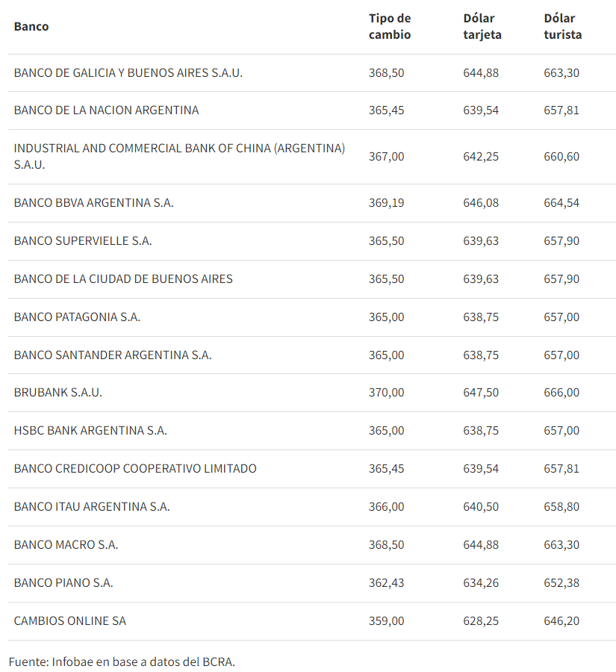
Task: Select the Banco Patagonia S.A. name
Action: [77, 317]
